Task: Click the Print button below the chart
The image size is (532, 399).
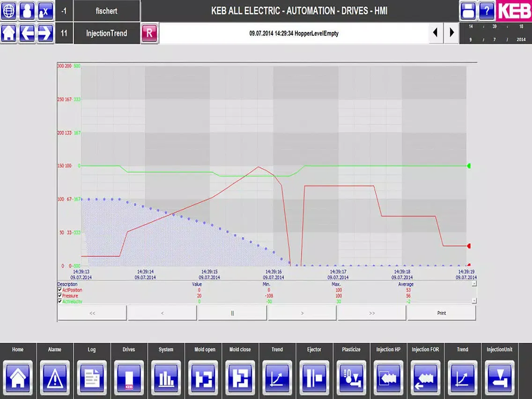Action: pyautogui.click(x=442, y=313)
